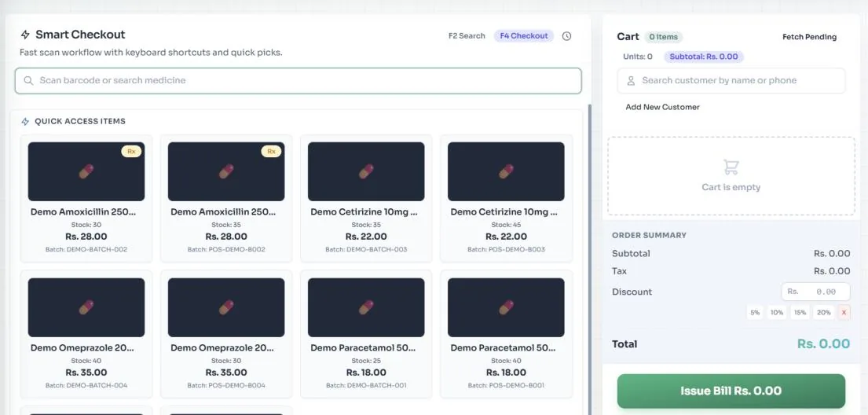Screen dimensions: 868x415
Task: Focus the scan barcode or search medicine field
Action: tap(298, 81)
